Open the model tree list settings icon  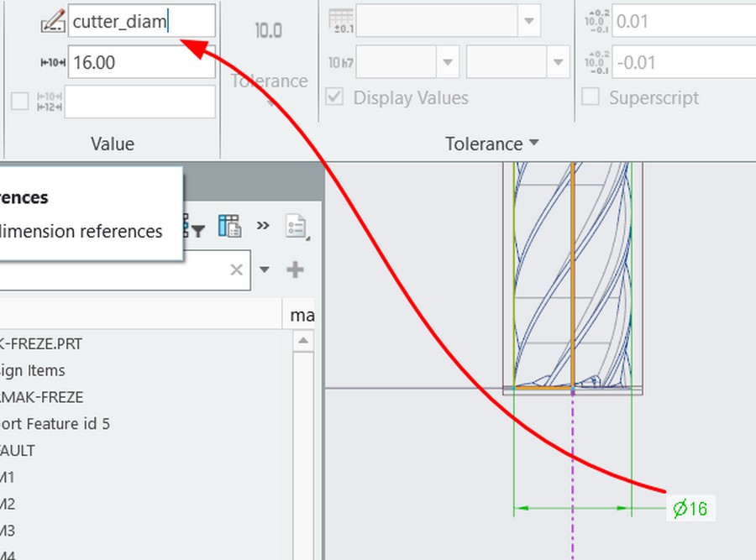click(x=297, y=227)
